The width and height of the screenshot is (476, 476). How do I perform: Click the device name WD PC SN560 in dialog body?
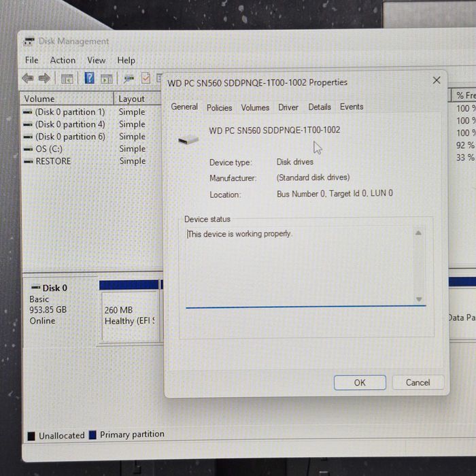tap(275, 131)
